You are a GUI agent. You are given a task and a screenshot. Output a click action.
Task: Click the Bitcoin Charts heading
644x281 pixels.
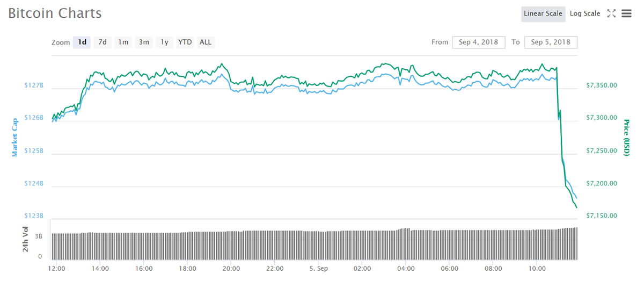tap(55, 14)
